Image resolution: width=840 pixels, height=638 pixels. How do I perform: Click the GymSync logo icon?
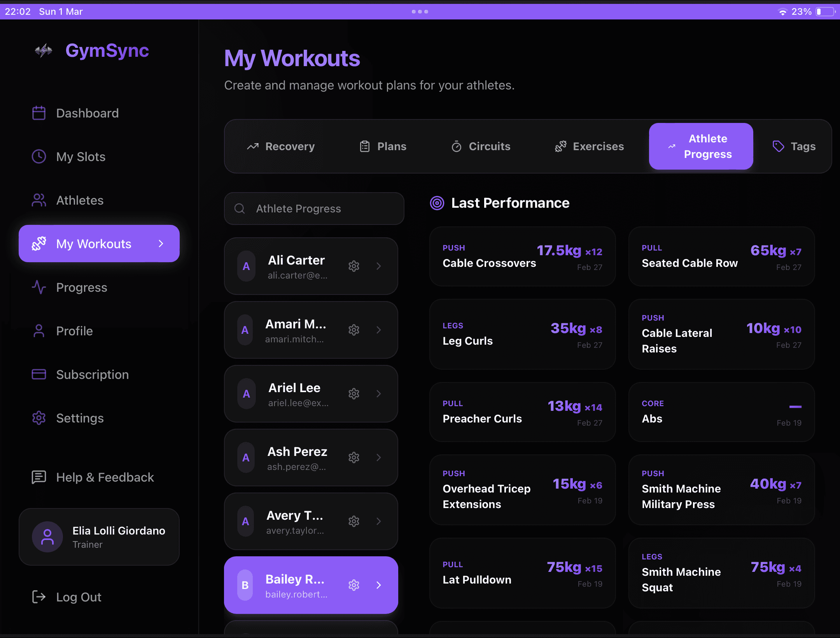coord(44,51)
